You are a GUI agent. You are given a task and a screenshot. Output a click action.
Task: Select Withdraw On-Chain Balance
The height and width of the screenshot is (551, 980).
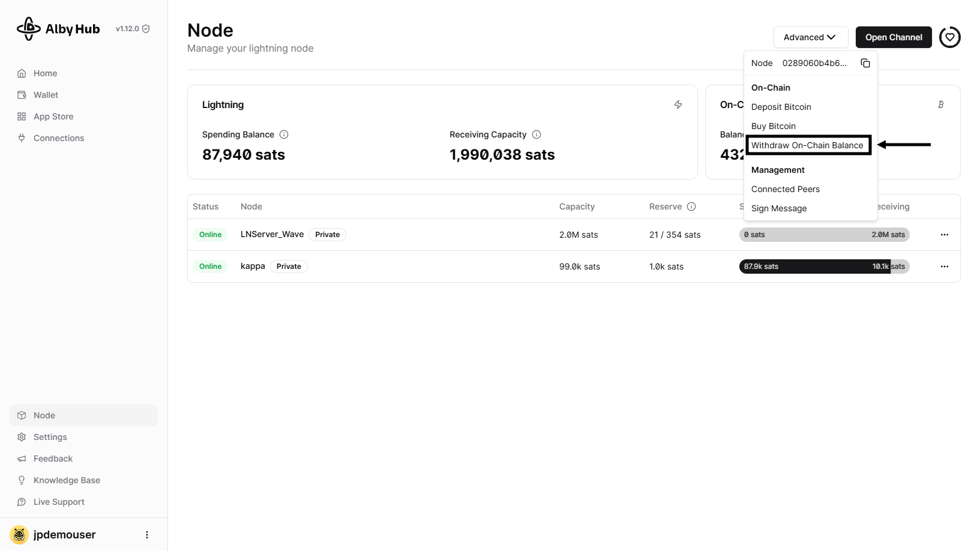pyautogui.click(x=807, y=145)
